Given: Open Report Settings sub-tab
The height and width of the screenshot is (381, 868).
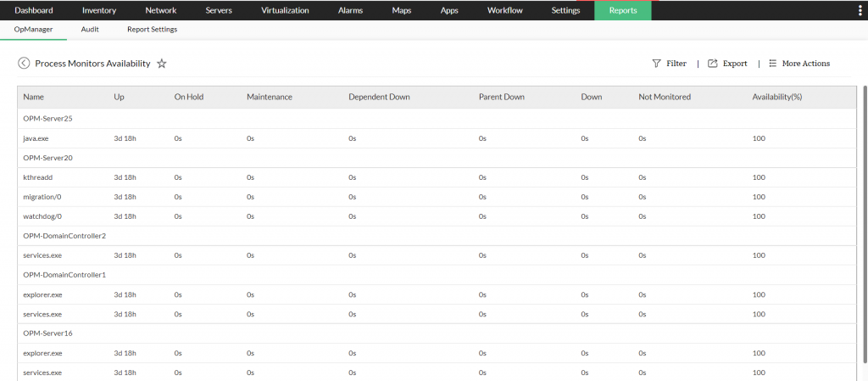Looking at the screenshot, I should (x=152, y=30).
